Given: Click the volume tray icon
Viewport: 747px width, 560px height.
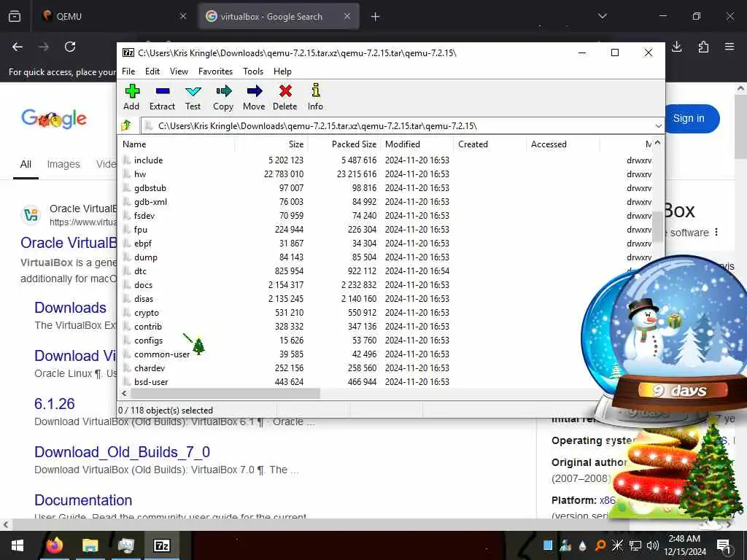Looking at the screenshot, I should pos(653,545).
